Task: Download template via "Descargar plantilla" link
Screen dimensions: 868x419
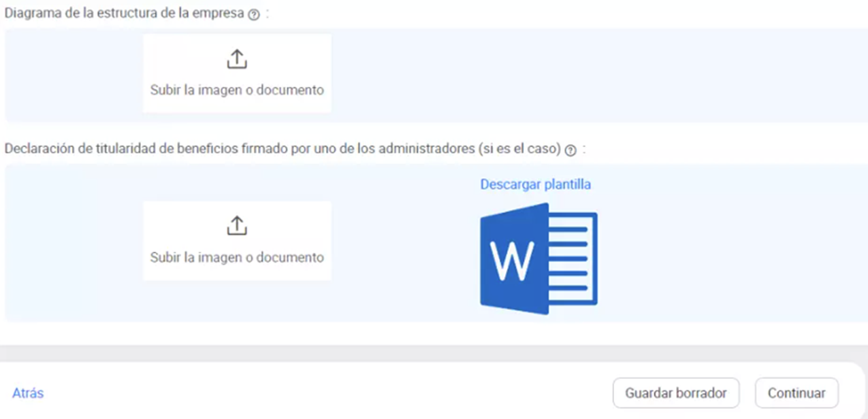Action: [535, 184]
